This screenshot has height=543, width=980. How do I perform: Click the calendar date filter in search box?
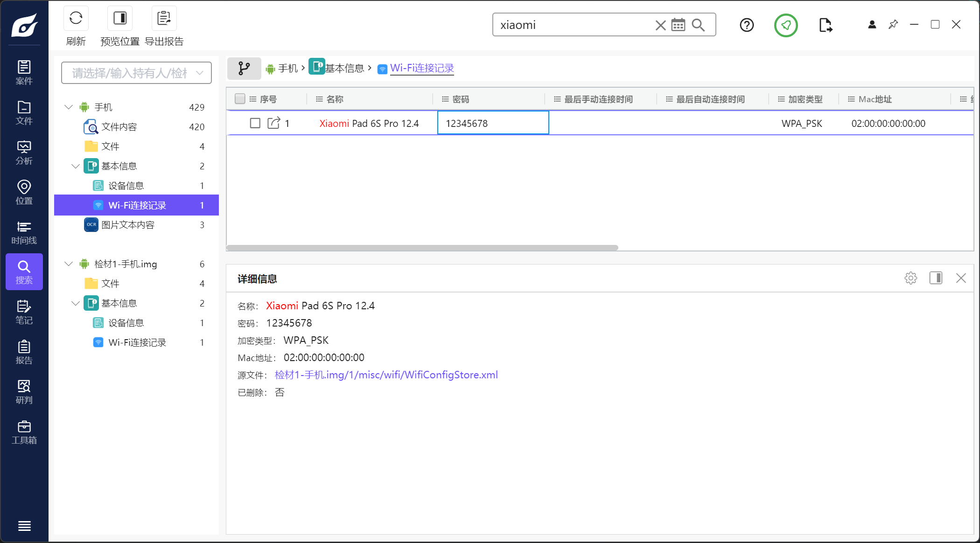click(678, 25)
